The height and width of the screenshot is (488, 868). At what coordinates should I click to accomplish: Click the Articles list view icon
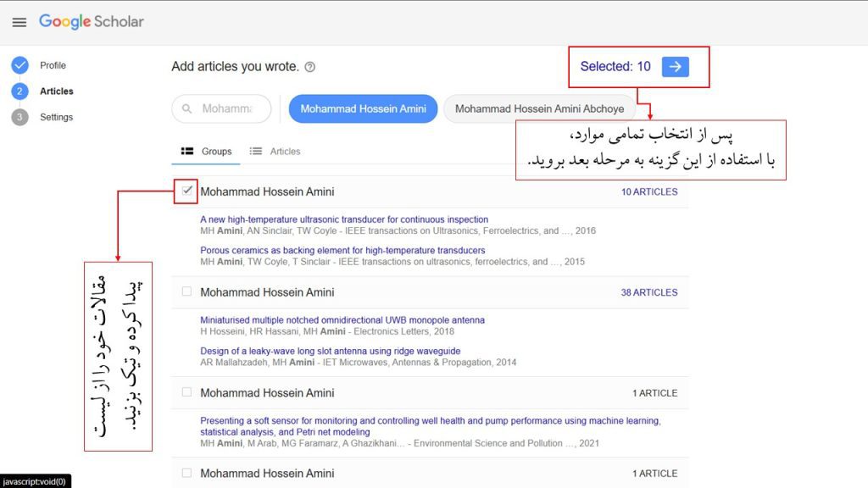coord(257,151)
